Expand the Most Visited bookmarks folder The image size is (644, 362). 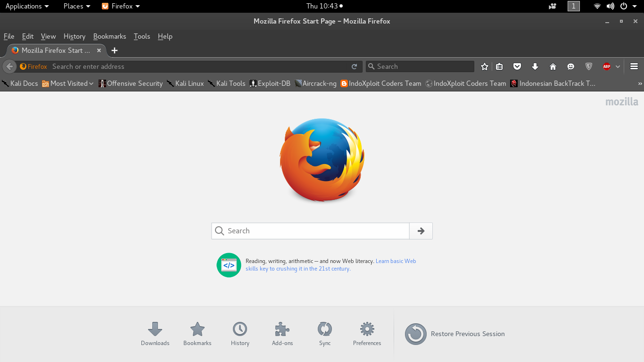[x=67, y=83]
